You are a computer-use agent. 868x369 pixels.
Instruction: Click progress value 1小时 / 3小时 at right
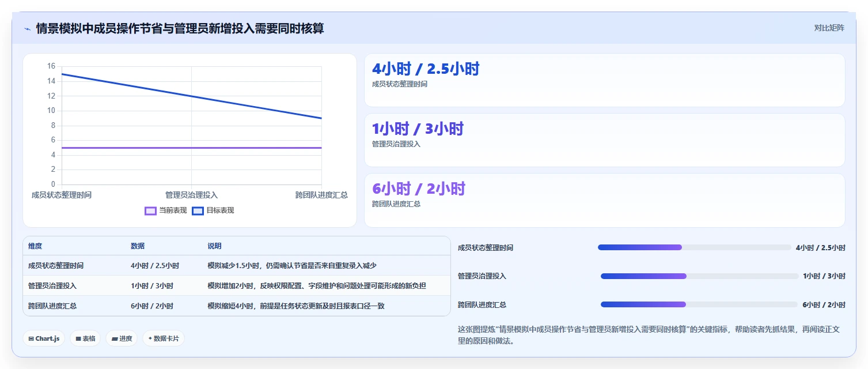coord(824,276)
